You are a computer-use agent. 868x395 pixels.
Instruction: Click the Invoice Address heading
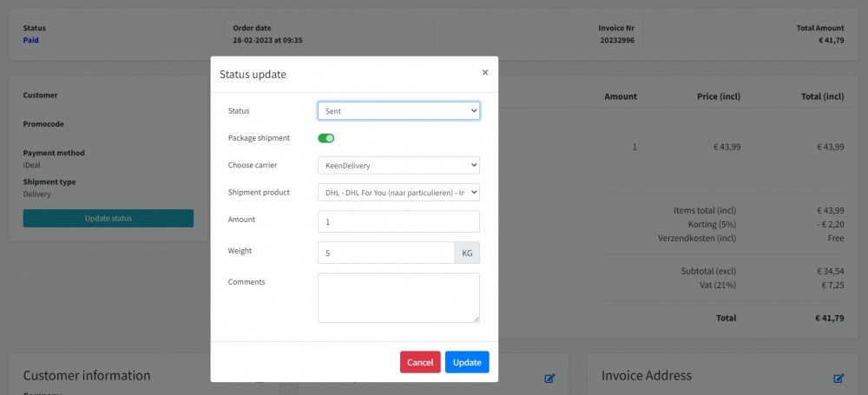[x=647, y=376]
